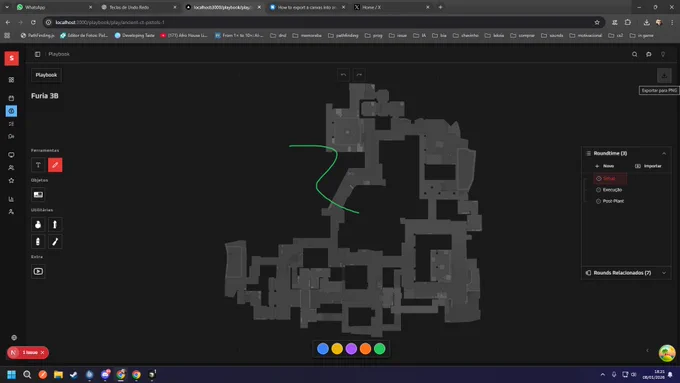Select the Execução round phase
This screenshot has width=680, height=383.
pos(610,190)
